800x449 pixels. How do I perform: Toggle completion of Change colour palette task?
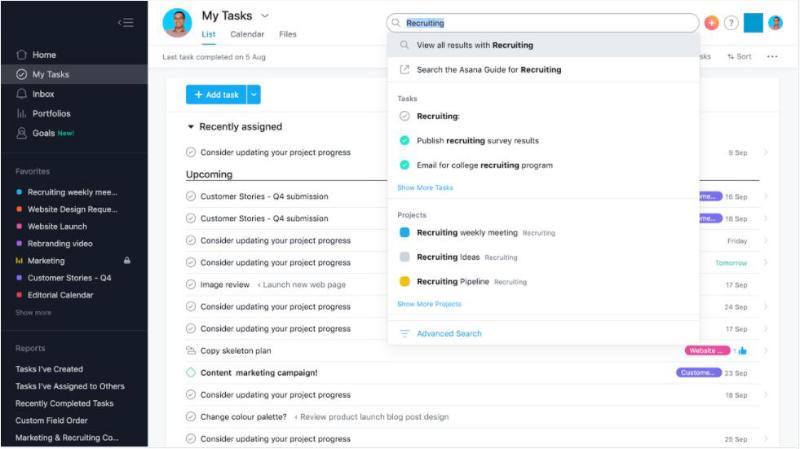(x=191, y=417)
